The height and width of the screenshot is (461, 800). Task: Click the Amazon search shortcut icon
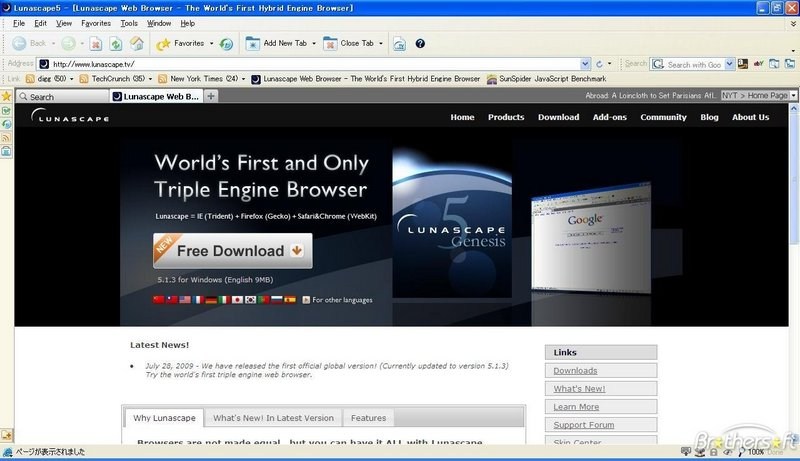click(x=743, y=64)
